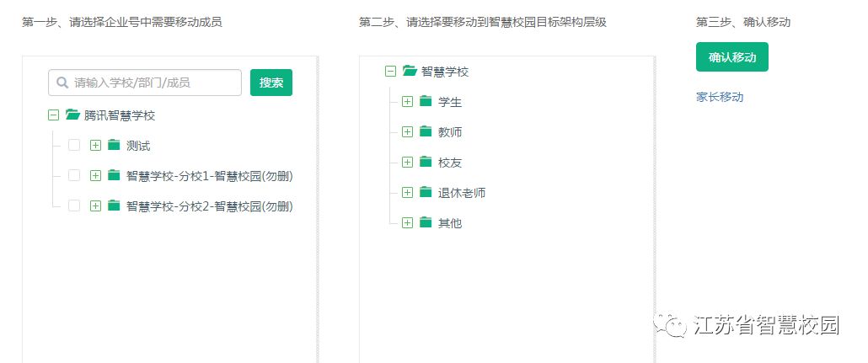Tick checkbox for 智慧学校-分校1-智慧校园(勿删)
This screenshot has height=363, width=868.
(x=74, y=175)
